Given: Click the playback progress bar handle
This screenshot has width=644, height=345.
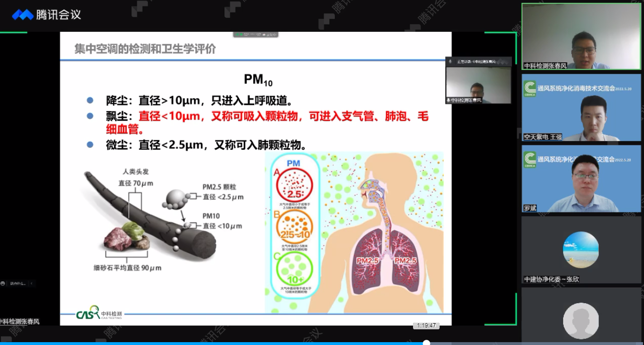Looking at the screenshot, I should click(x=426, y=343).
